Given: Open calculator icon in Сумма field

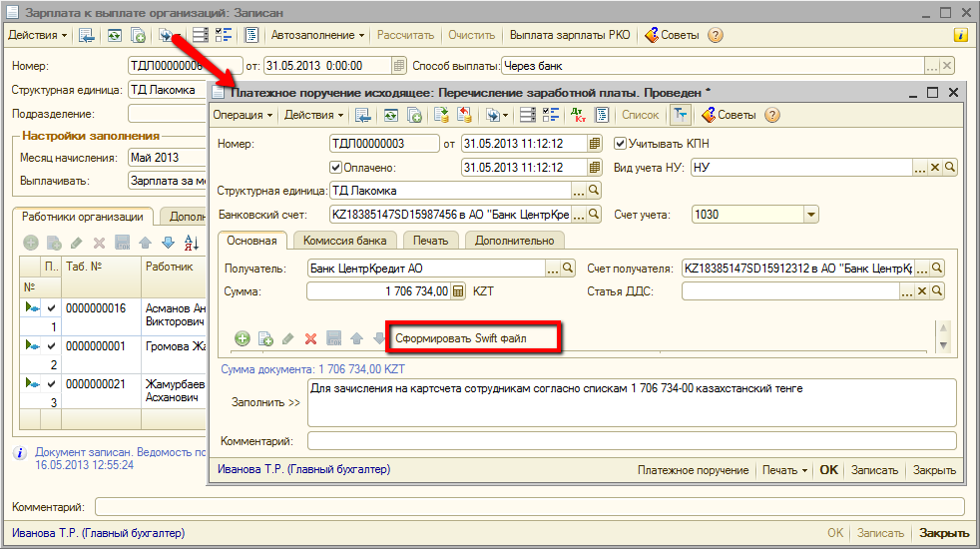Looking at the screenshot, I should pyautogui.click(x=458, y=291).
